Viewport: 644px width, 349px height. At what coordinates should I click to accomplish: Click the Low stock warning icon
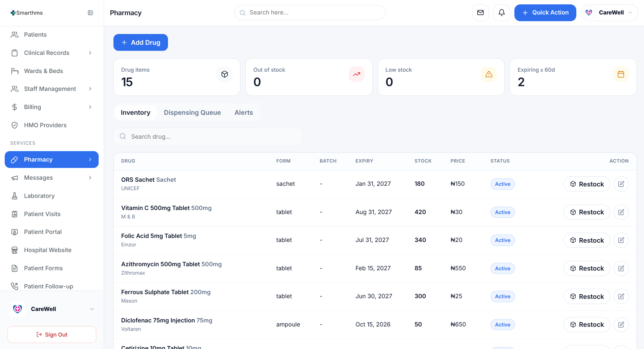pyautogui.click(x=489, y=74)
